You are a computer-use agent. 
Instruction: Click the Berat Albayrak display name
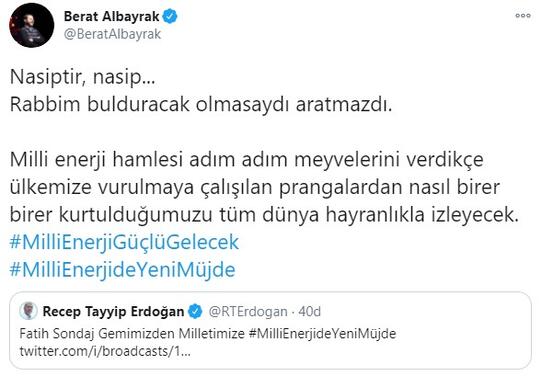point(111,16)
